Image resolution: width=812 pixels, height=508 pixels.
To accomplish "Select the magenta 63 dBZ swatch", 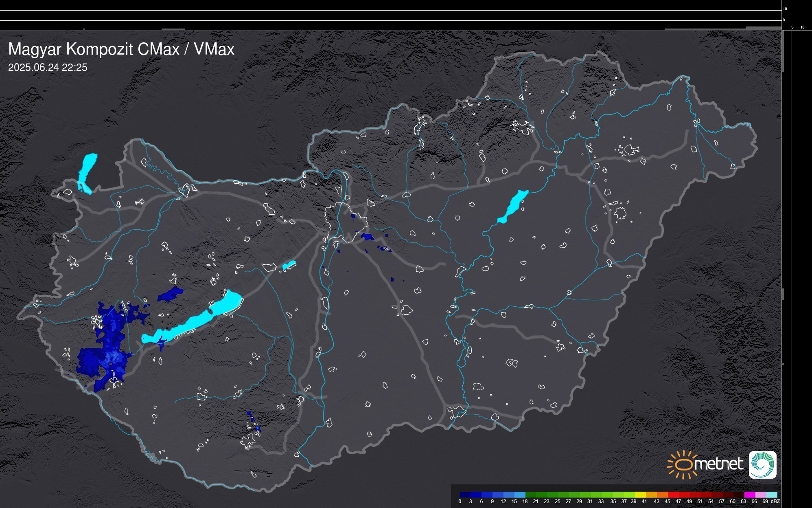I will pos(749,495).
